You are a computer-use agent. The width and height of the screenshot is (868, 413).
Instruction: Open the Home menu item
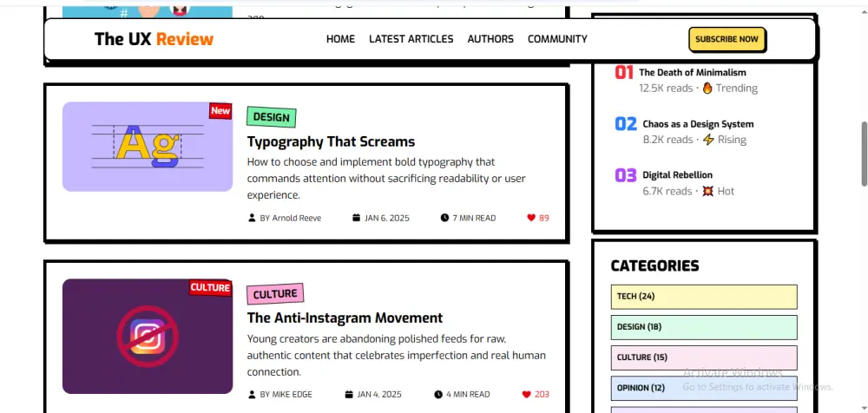[340, 39]
